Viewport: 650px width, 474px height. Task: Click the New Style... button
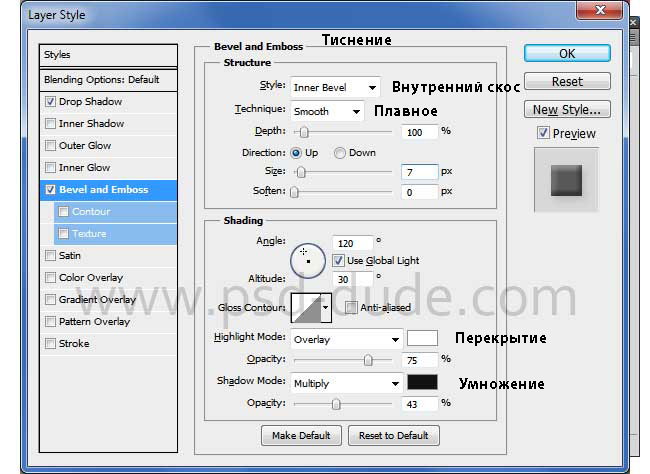[x=567, y=109]
